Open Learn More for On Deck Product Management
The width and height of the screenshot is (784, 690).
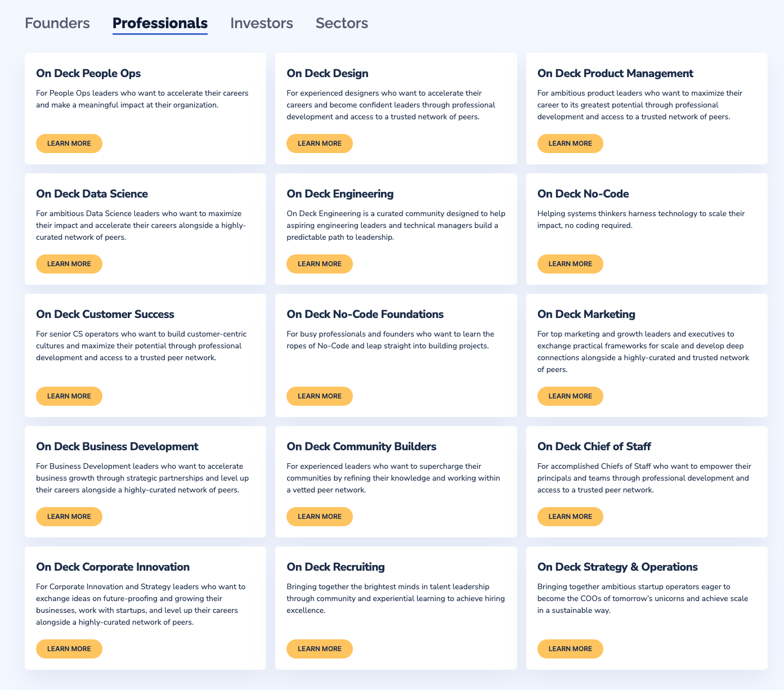[x=570, y=144]
